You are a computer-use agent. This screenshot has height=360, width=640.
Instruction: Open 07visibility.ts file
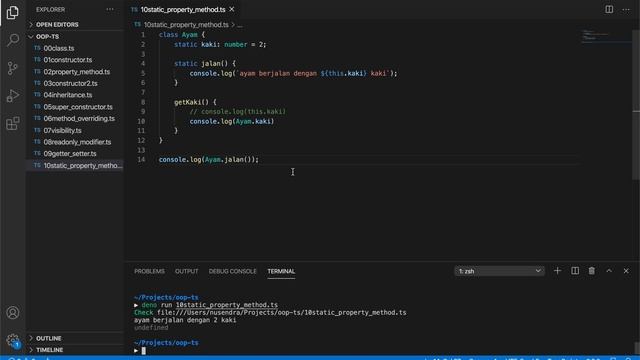(75, 131)
